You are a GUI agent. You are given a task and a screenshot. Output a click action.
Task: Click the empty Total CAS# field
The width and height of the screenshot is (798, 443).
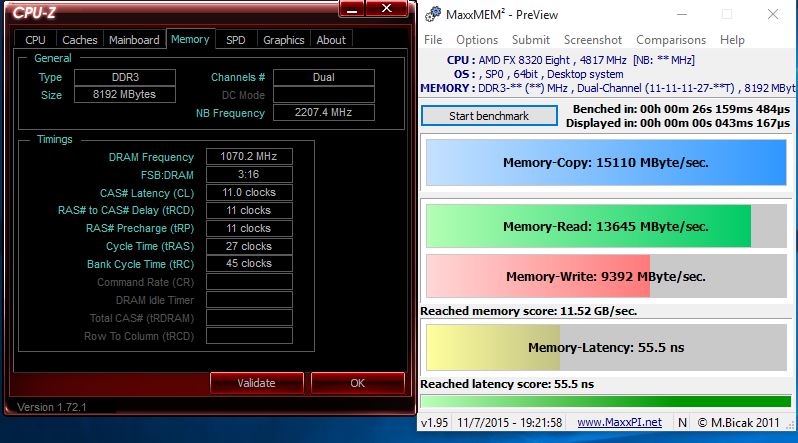pyautogui.click(x=249, y=318)
